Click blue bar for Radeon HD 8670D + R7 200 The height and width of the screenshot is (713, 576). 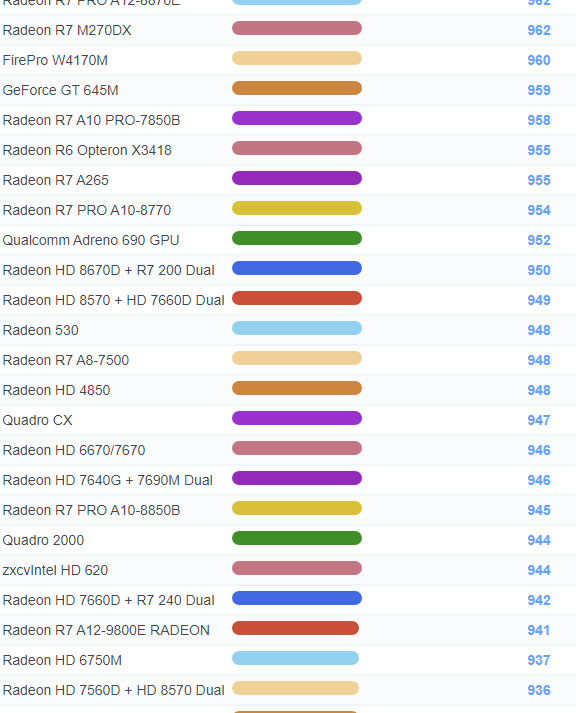pyautogui.click(x=297, y=268)
